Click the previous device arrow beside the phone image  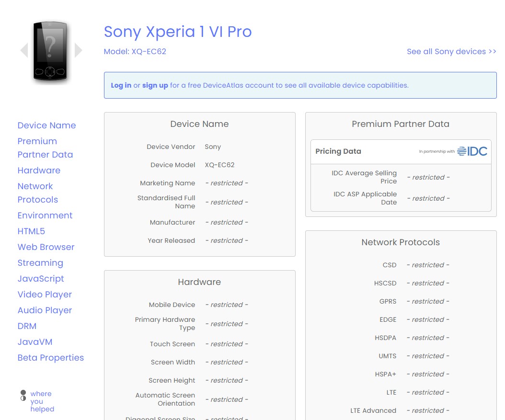click(x=23, y=50)
